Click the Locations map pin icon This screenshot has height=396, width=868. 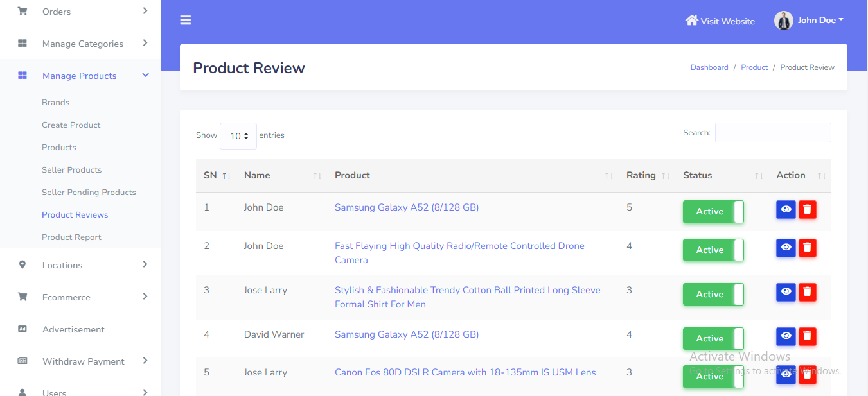coord(22,265)
